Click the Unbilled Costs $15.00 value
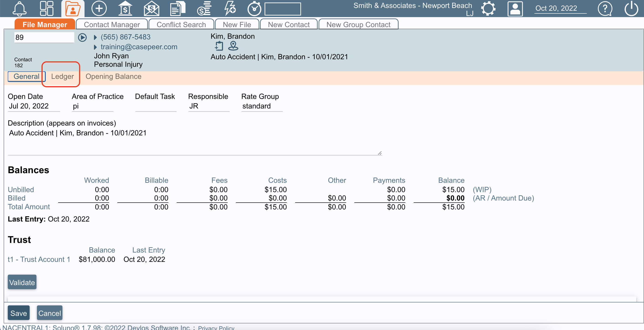 [276, 190]
